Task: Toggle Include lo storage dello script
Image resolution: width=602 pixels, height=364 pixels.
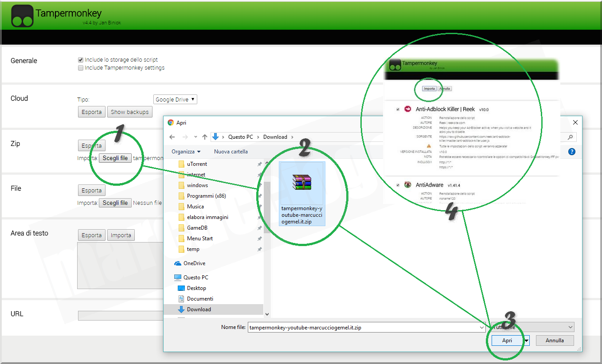Action: click(x=81, y=60)
